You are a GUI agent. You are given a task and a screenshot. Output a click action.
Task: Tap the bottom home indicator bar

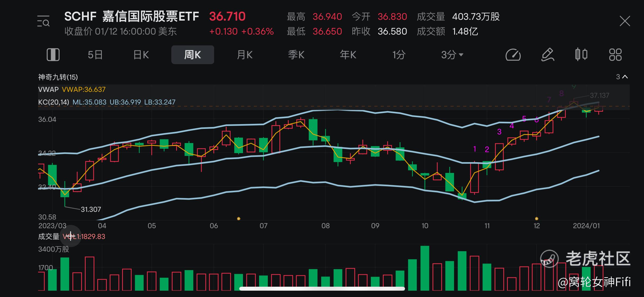[x=322, y=289]
